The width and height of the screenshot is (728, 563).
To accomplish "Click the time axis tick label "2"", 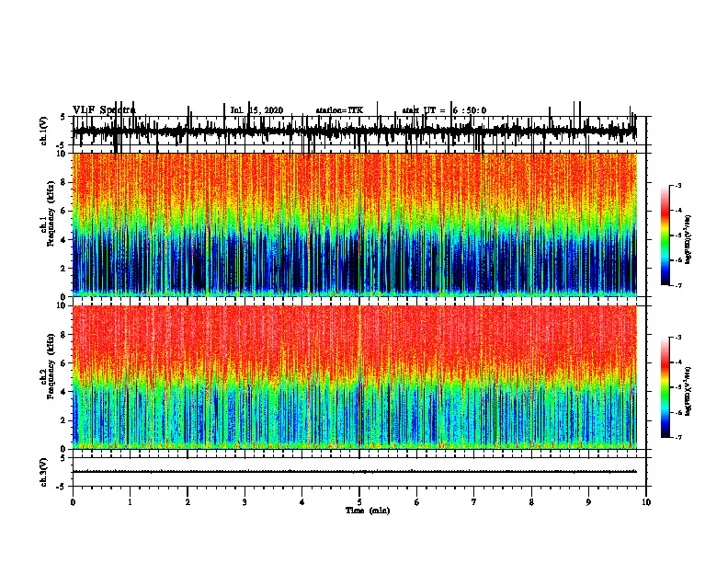I will (x=188, y=502).
